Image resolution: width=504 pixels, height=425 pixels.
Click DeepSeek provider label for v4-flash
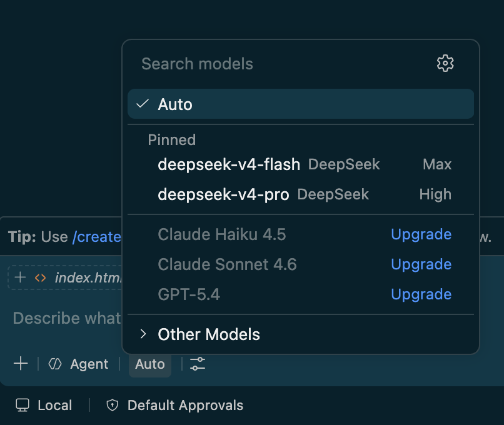[344, 164]
